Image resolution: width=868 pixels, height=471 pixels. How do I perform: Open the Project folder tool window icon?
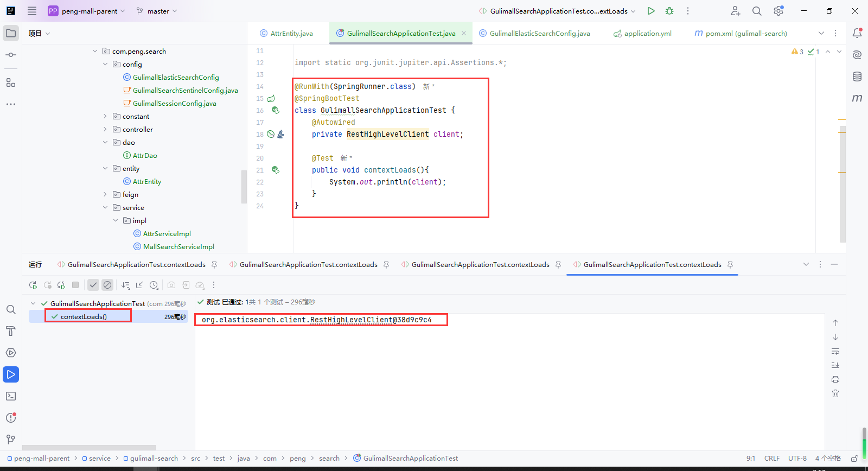click(x=11, y=33)
